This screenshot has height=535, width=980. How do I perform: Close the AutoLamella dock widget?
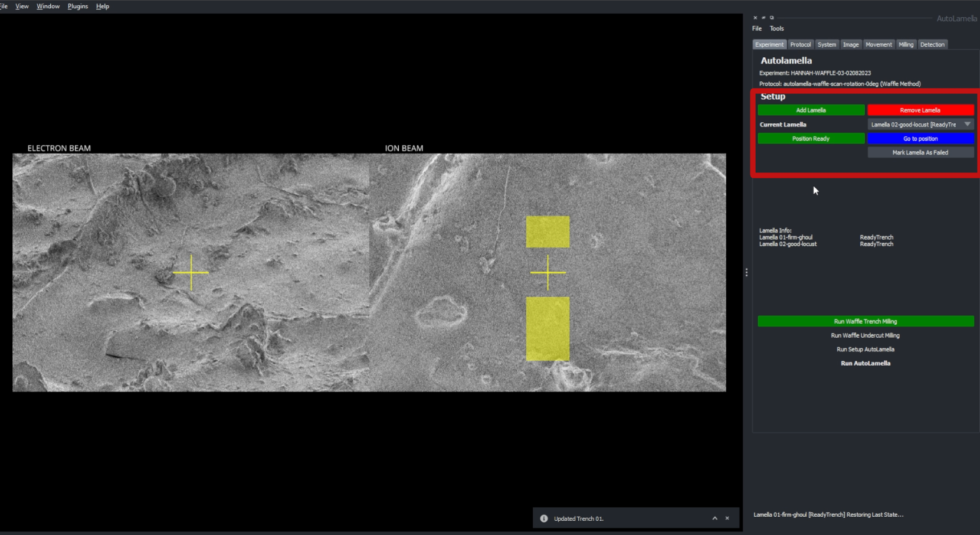(x=755, y=18)
